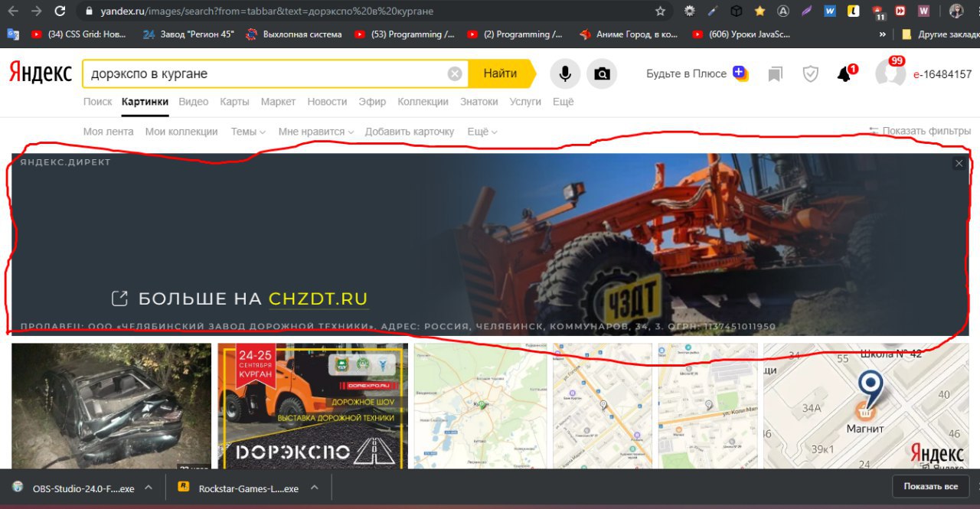Switch to the Знатоки tab
Viewport: 980px width, 509px height.
pyautogui.click(x=479, y=101)
